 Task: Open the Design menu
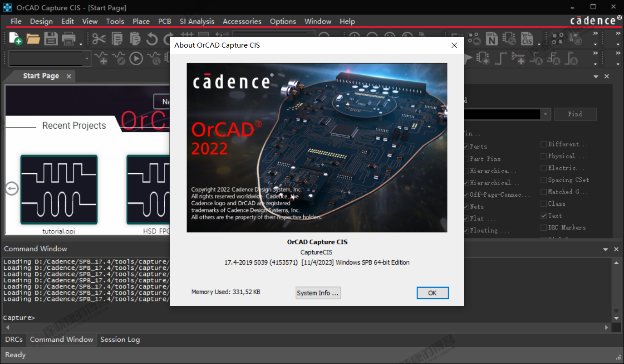(41, 21)
